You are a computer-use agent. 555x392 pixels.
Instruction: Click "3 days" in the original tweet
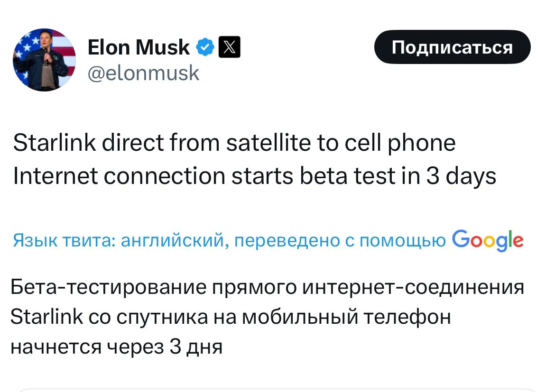(461, 176)
